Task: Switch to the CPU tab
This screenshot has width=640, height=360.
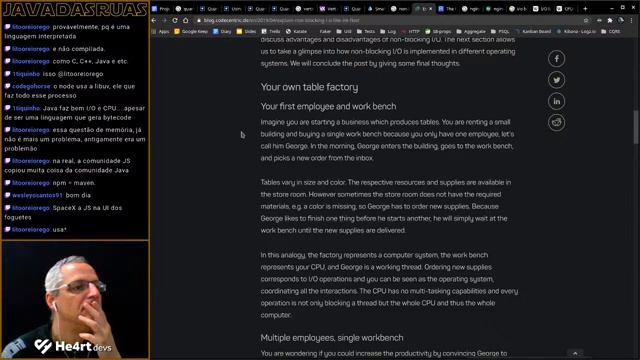Action: tap(566, 9)
